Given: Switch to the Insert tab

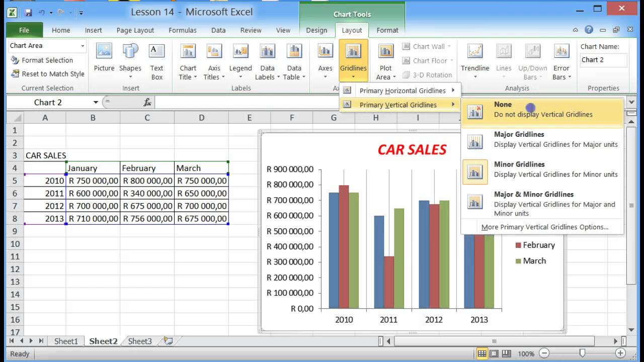Looking at the screenshot, I should (93, 30).
